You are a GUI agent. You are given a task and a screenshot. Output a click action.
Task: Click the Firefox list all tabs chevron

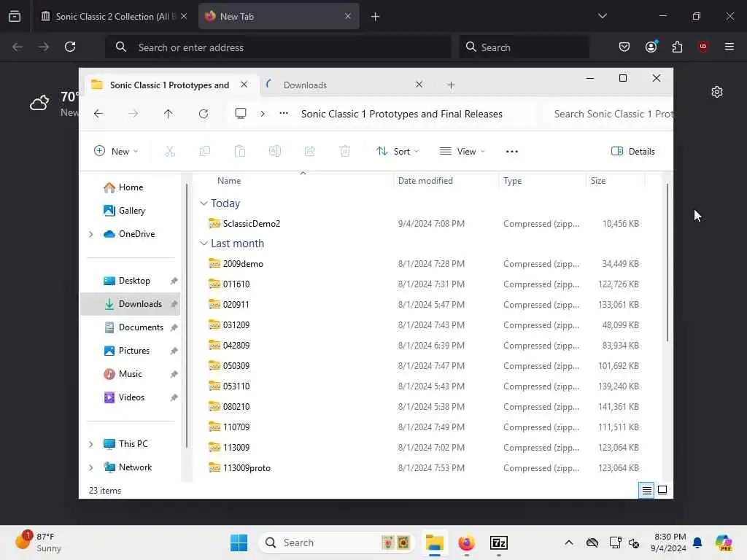[x=602, y=16]
